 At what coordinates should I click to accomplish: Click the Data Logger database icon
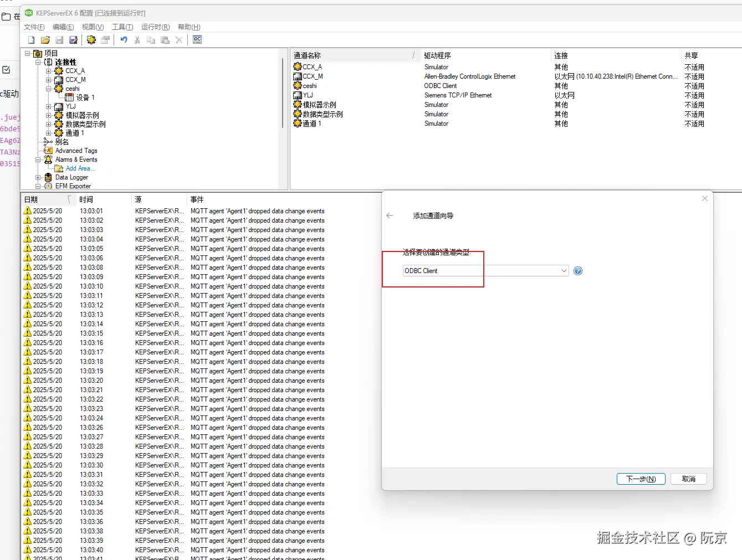[48, 177]
